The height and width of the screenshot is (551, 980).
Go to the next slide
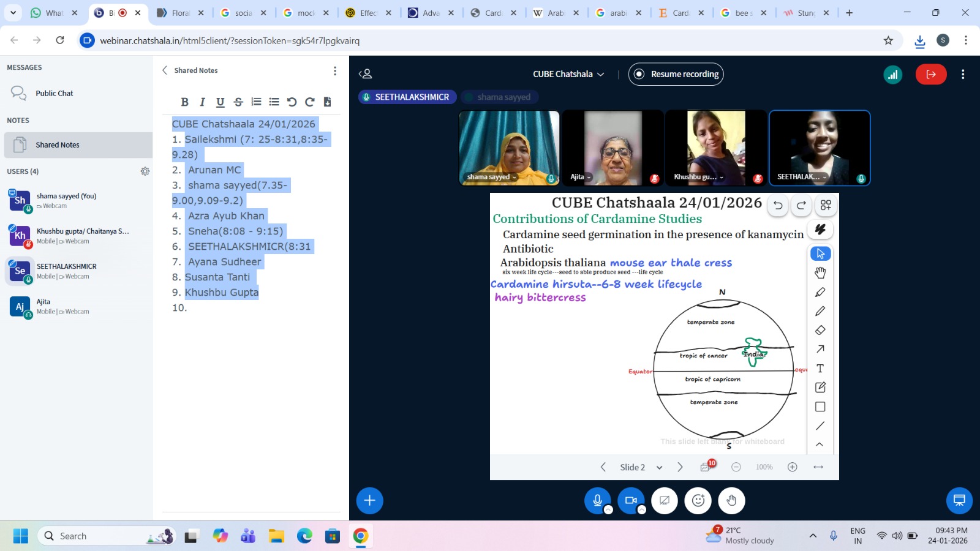coord(680,467)
